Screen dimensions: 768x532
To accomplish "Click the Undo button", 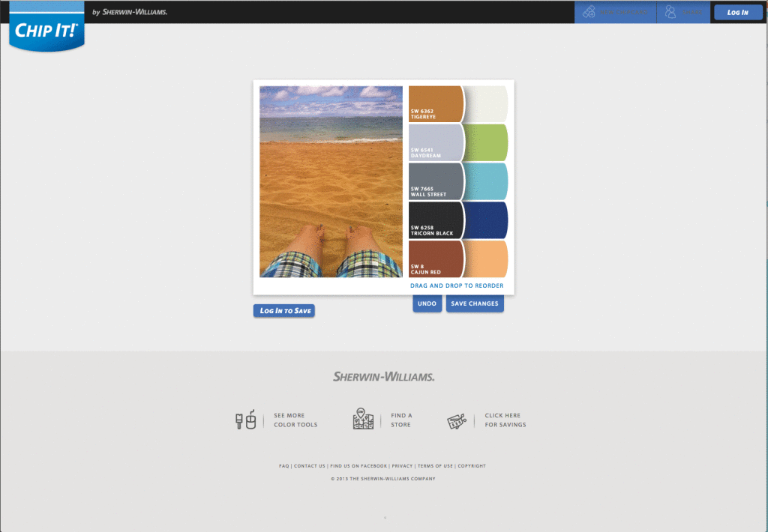I will (427, 303).
